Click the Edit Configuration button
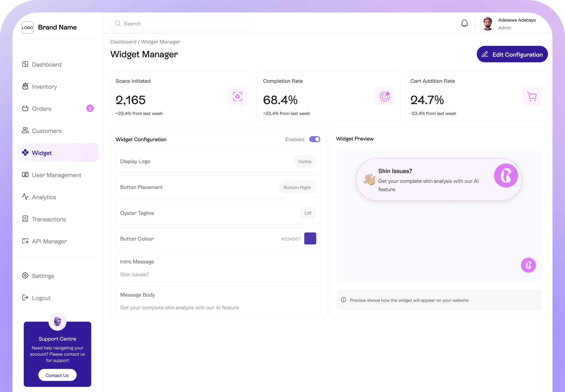565x392 pixels. click(512, 54)
